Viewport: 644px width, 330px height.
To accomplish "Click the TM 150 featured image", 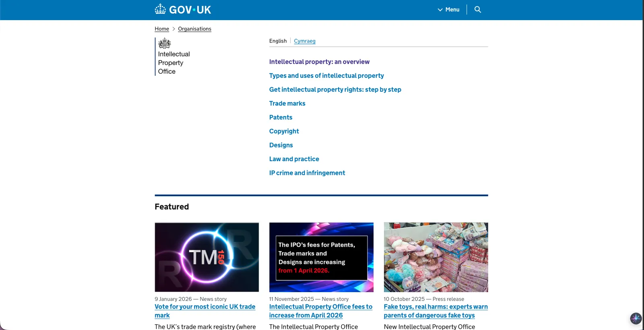I will pos(207,257).
